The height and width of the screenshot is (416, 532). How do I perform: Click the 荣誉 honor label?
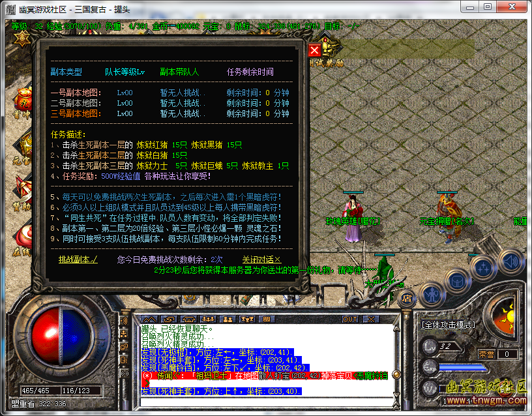tap(486, 354)
